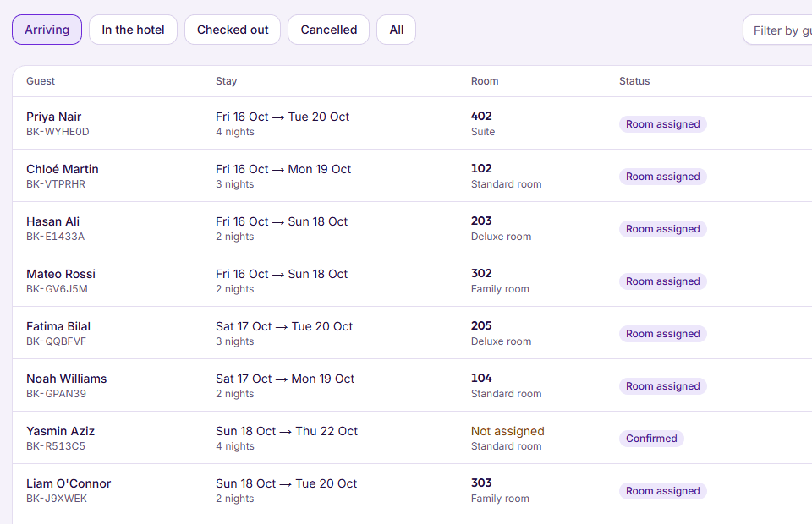Select guest name Chloé Martin
The image size is (812, 524).
(62, 169)
